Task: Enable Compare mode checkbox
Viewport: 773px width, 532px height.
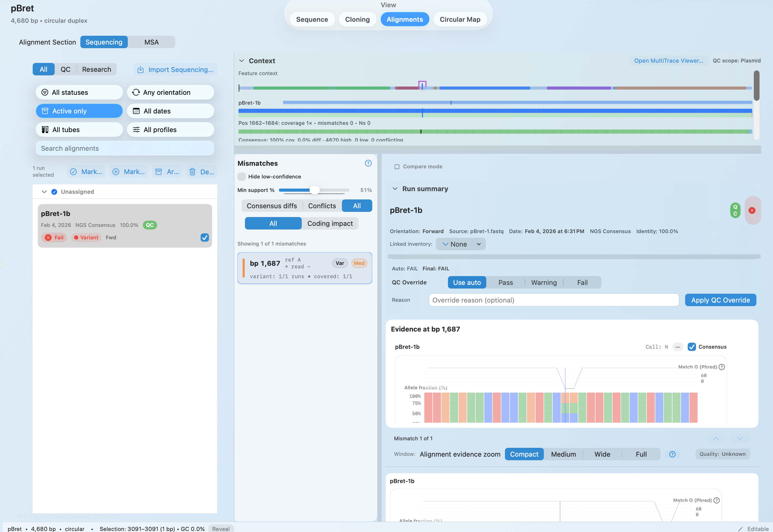Action: (397, 166)
